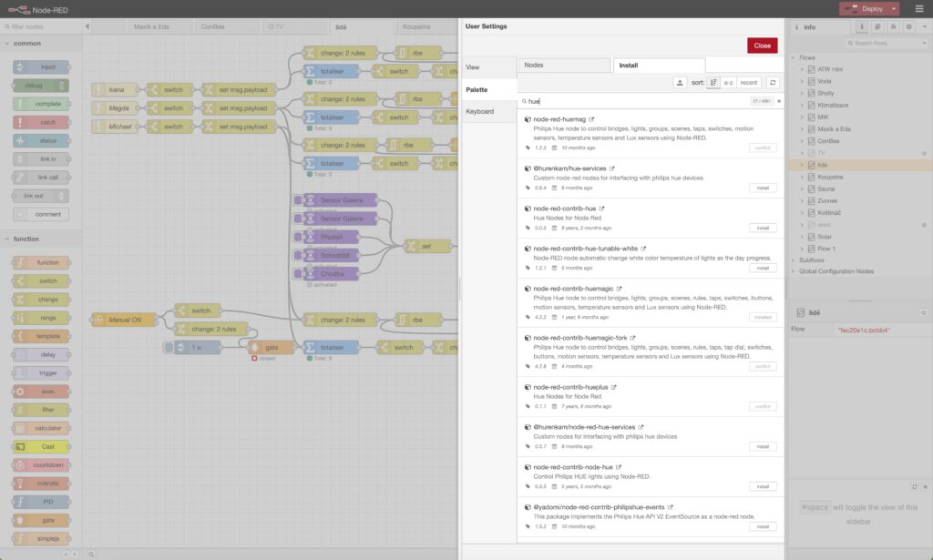
Task: Expand the Subflows section
Action: pyautogui.click(x=794, y=260)
